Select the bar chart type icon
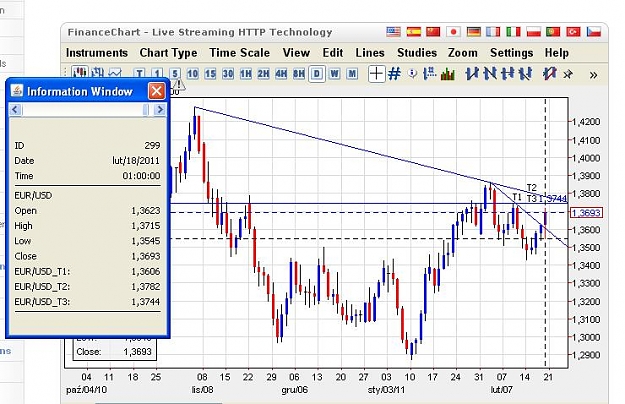 (97, 73)
